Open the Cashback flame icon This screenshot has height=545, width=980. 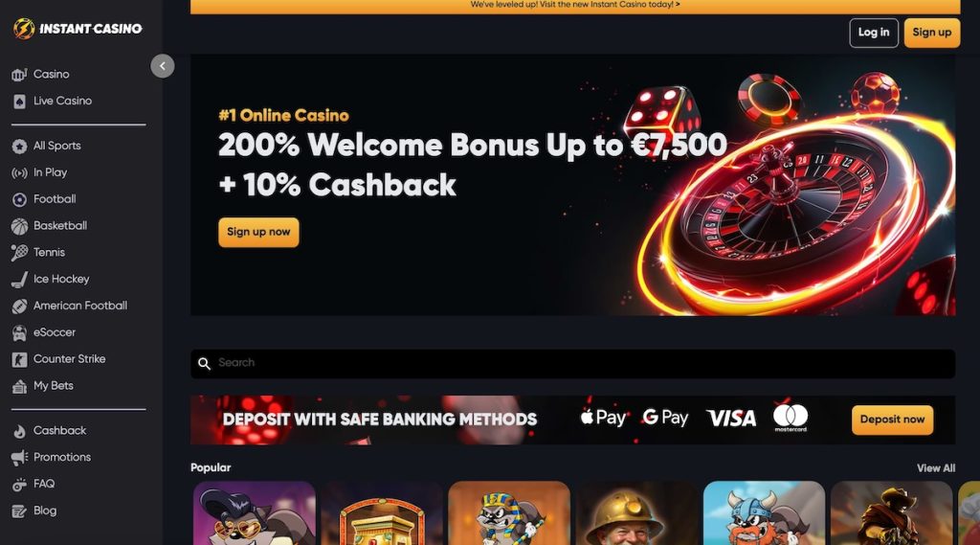(x=19, y=431)
